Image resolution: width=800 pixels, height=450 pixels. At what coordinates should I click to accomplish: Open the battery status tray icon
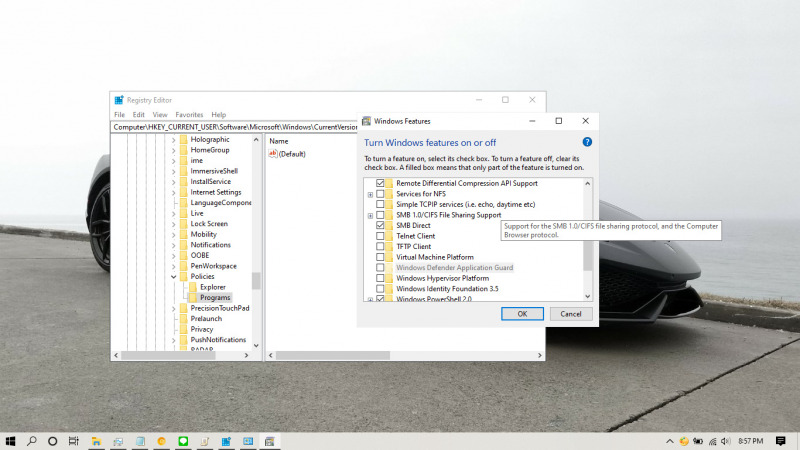[x=698, y=441]
